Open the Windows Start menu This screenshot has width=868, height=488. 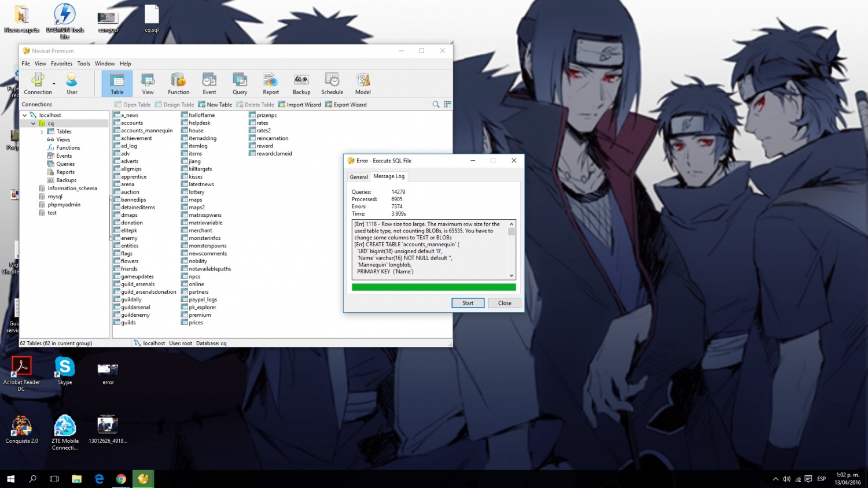click(x=10, y=479)
